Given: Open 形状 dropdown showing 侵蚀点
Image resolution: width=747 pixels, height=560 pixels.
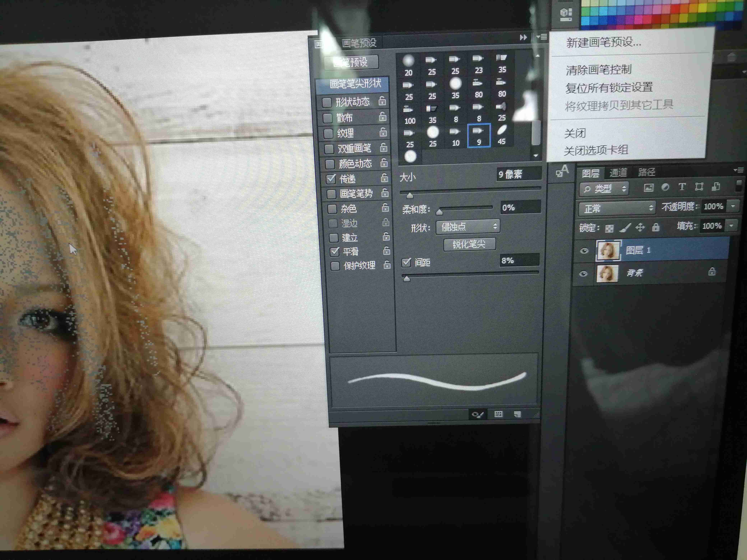Looking at the screenshot, I should (x=468, y=227).
